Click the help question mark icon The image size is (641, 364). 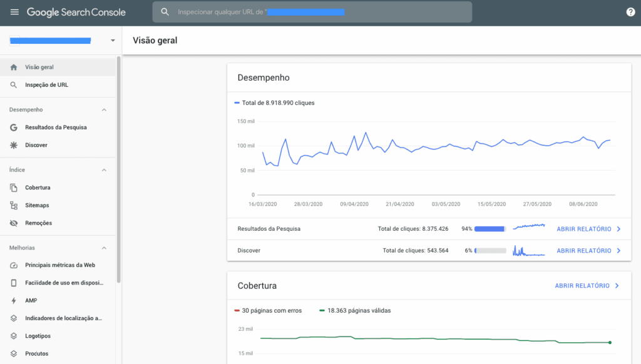(630, 13)
